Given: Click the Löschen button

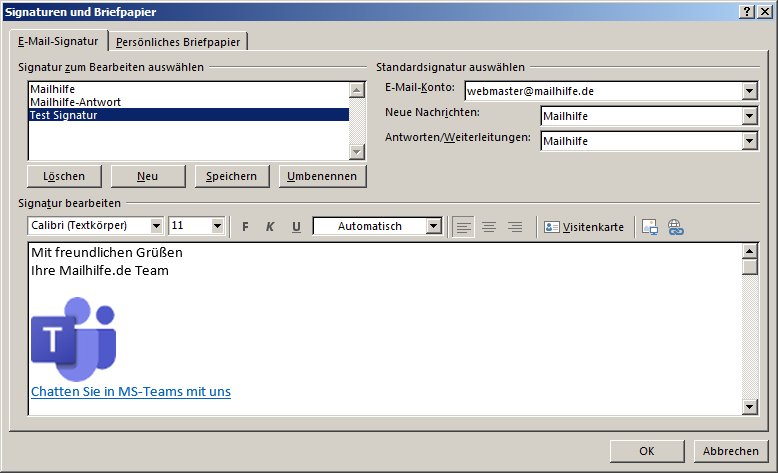Looking at the screenshot, I should pyautogui.click(x=64, y=176).
